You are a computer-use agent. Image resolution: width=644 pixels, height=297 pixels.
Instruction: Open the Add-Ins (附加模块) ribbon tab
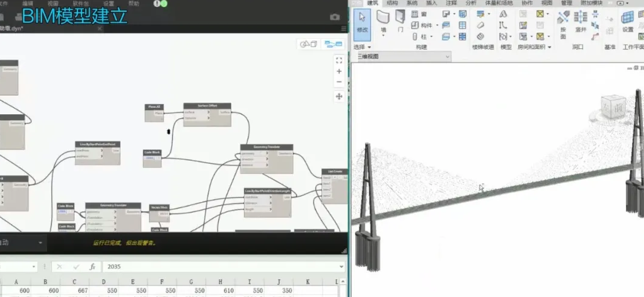592,3
